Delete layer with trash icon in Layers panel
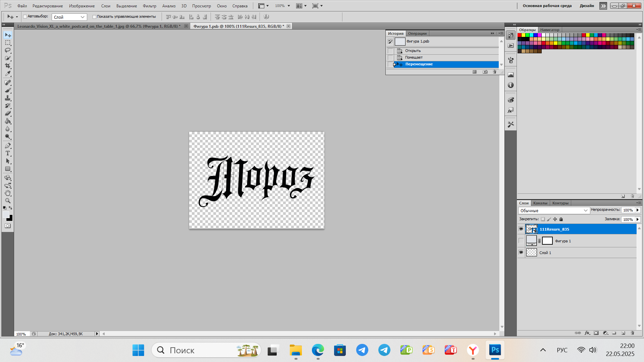The height and width of the screenshot is (362, 644). click(632, 333)
